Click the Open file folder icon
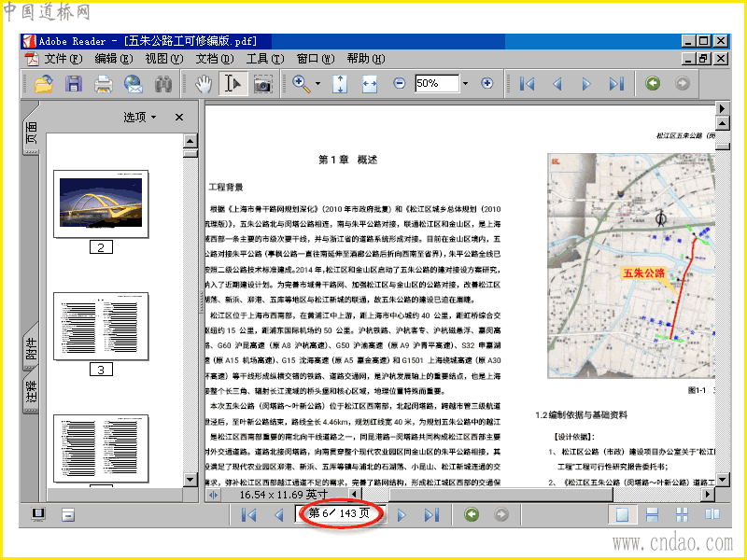Viewport: 747px width, 560px height. point(43,84)
